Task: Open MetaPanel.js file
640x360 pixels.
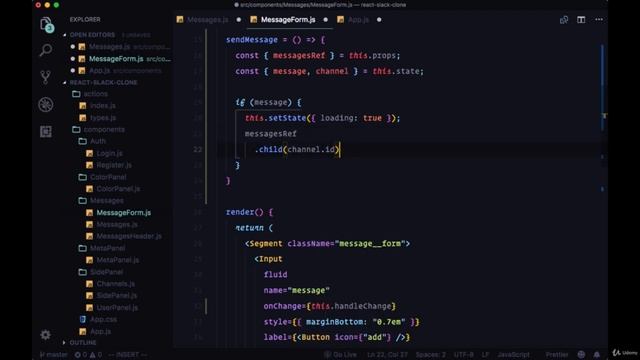Action: tap(118, 260)
